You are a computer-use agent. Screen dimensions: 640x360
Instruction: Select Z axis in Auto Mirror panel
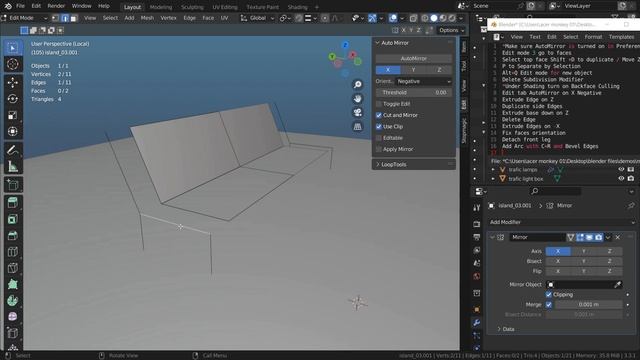point(439,70)
